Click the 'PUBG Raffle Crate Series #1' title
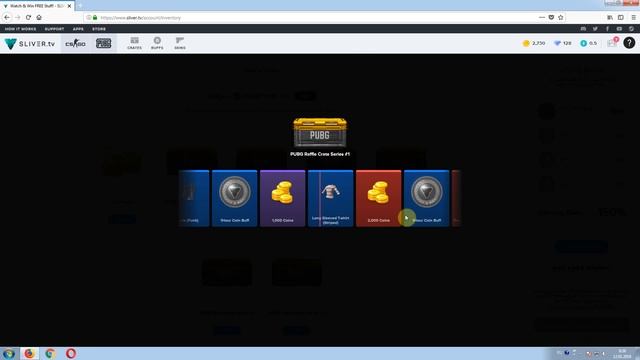The width and height of the screenshot is (640, 360). [320, 154]
